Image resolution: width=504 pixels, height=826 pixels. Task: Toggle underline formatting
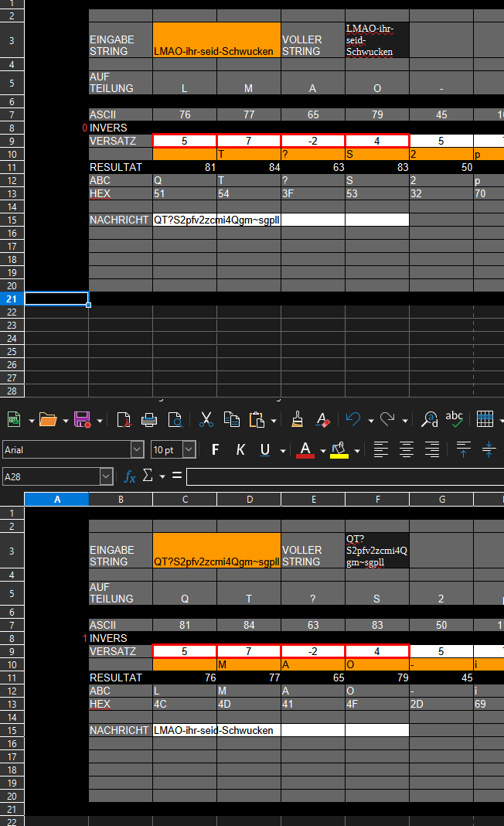pos(265,449)
